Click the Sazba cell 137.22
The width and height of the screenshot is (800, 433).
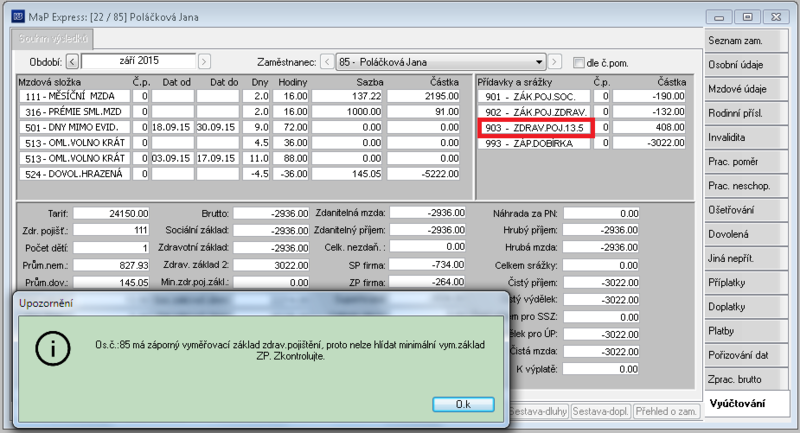point(347,96)
